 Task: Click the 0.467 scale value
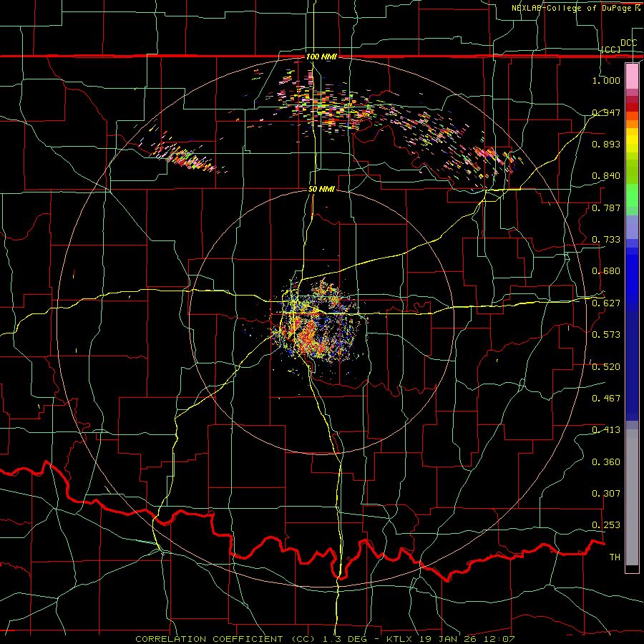click(606, 399)
